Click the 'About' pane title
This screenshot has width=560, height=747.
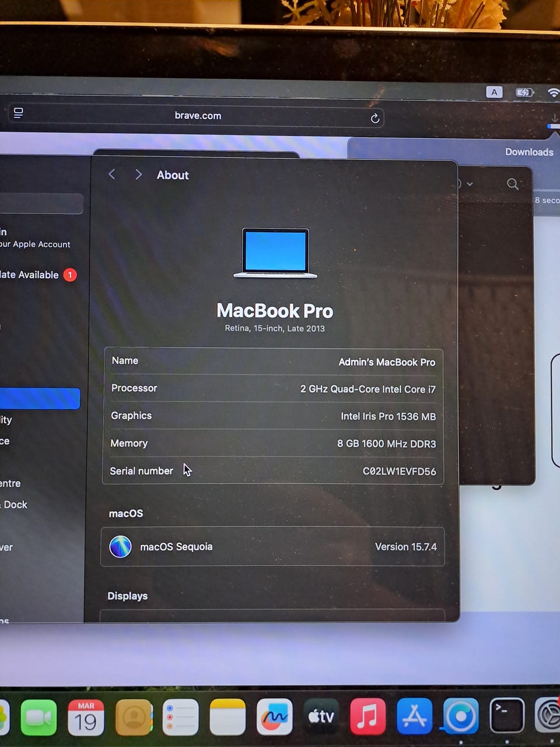(173, 175)
